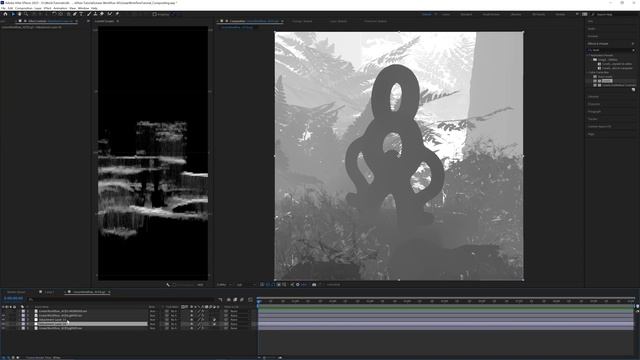Click the current time indicator in timeline ruler
Screen dimensions: 640x360
[258, 301]
